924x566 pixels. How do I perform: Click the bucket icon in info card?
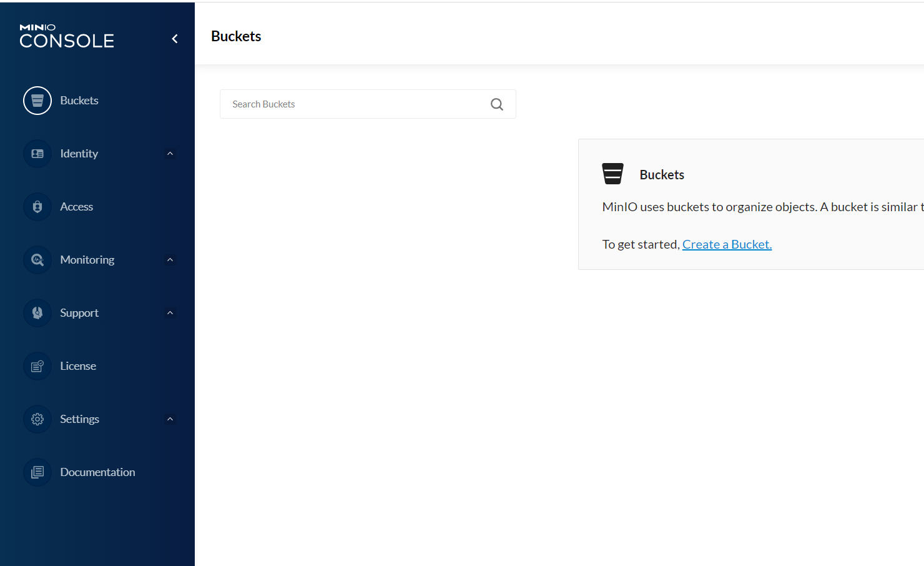(612, 174)
